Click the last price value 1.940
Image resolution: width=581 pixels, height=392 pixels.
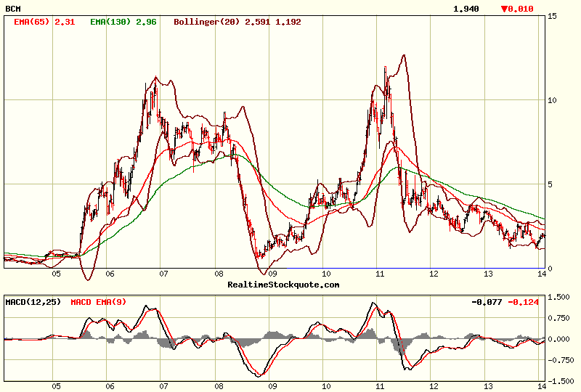pos(466,9)
